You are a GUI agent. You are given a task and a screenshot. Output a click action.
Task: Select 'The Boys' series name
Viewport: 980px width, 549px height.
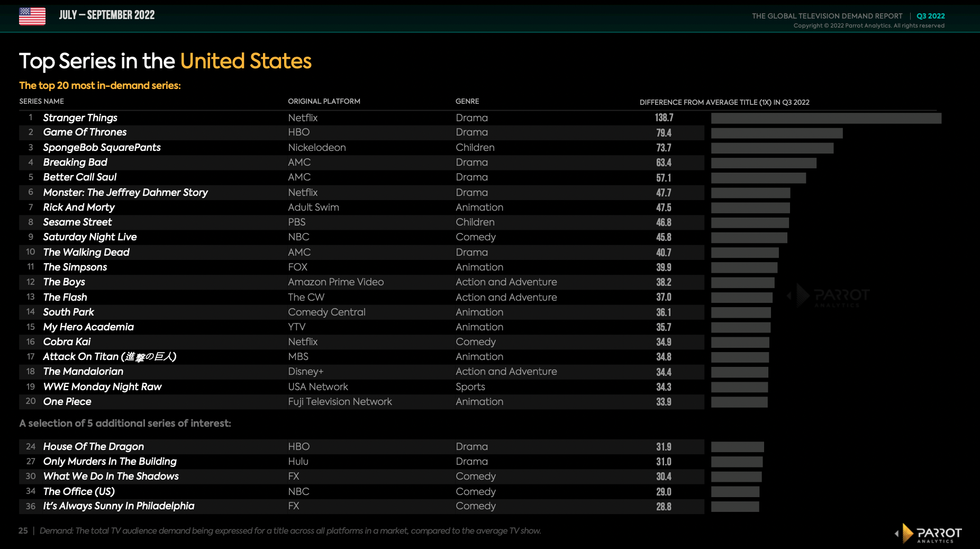pyautogui.click(x=64, y=282)
